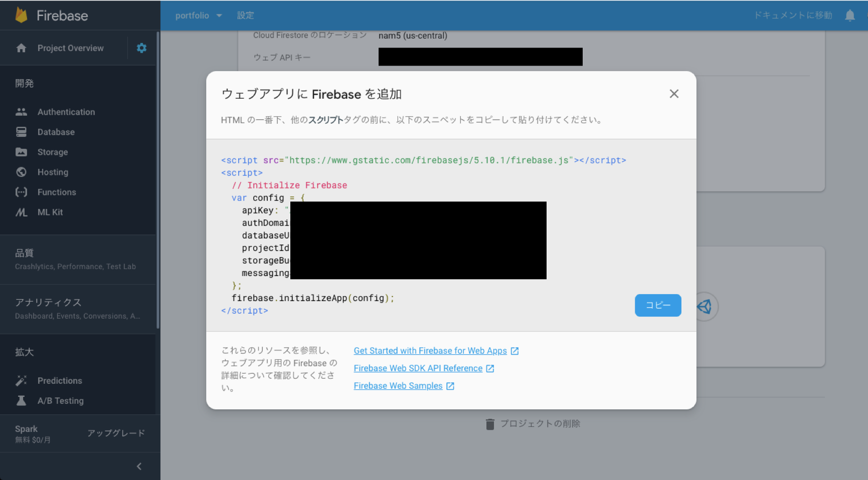The width and height of the screenshot is (868, 480).
Task: Click the gstatic script src URL
Action: point(429,160)
